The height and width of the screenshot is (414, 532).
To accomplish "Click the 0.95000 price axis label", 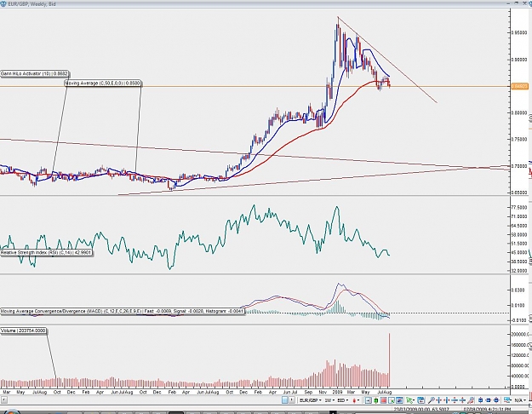I will click(519, 32).
